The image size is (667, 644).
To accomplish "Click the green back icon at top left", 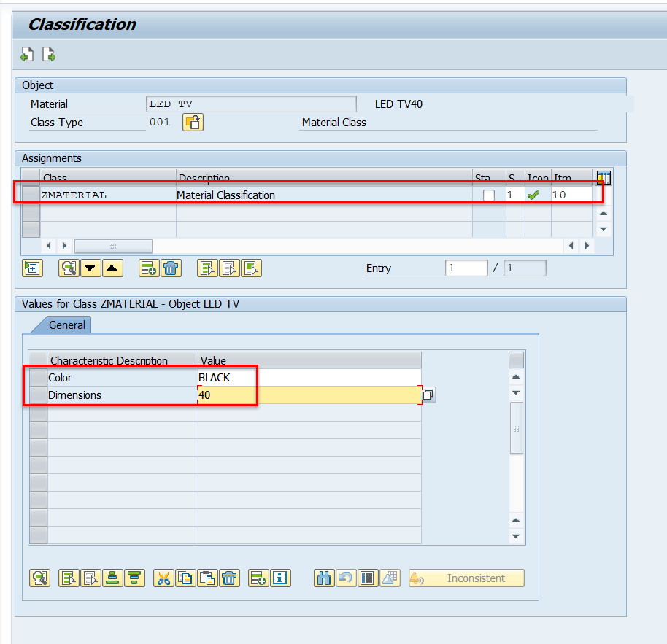I will 27,54.
